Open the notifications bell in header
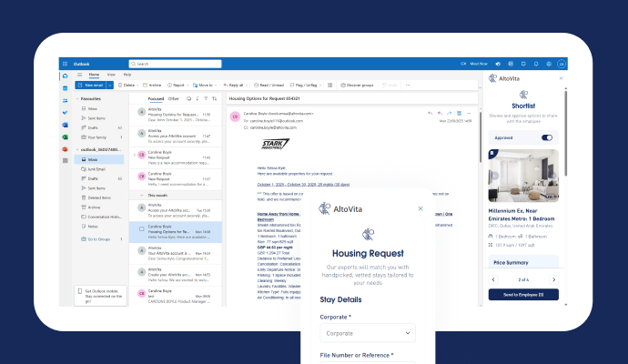The height and width of the screenshot is (364, 628). 536,64
